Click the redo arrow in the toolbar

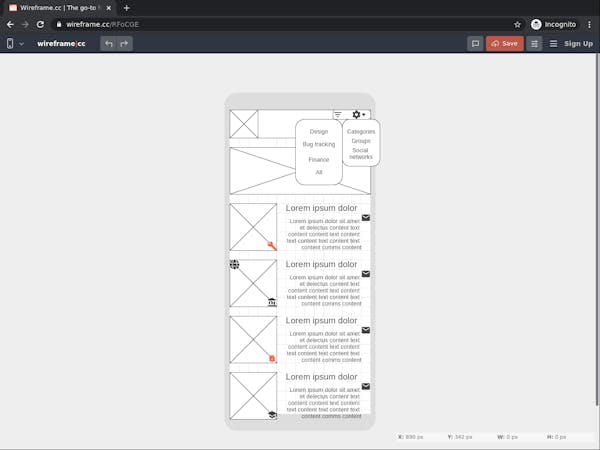124,44
